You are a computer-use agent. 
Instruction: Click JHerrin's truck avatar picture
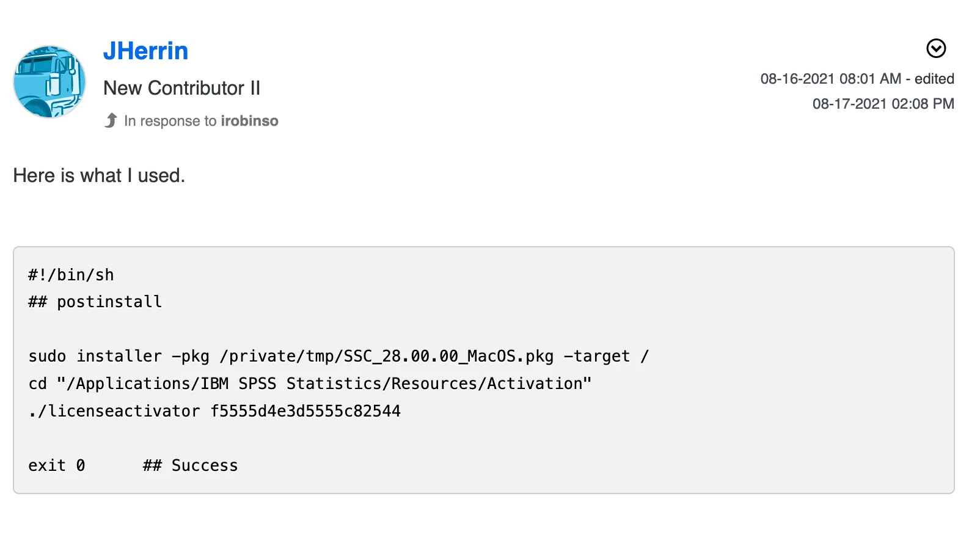(x=49, y=82)
